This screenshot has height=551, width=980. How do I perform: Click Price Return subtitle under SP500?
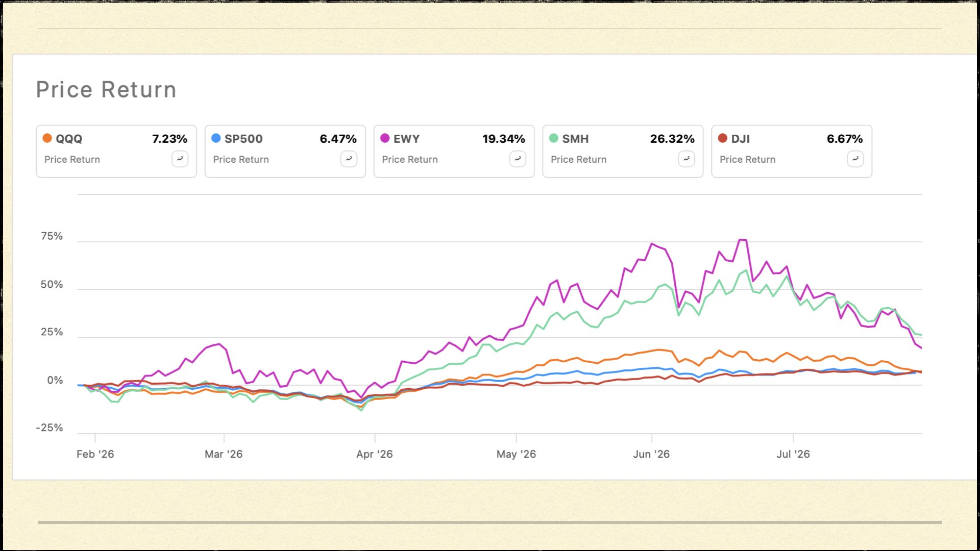tap(241, 160)
